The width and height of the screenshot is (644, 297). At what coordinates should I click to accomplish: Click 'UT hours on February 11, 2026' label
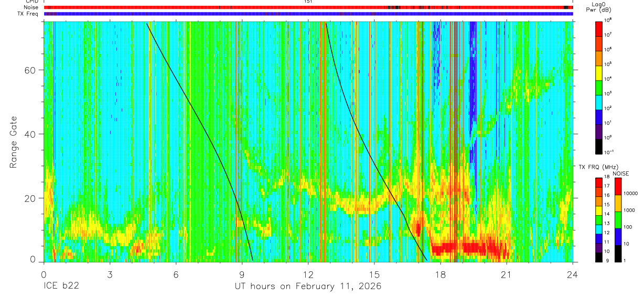(308, 287)
